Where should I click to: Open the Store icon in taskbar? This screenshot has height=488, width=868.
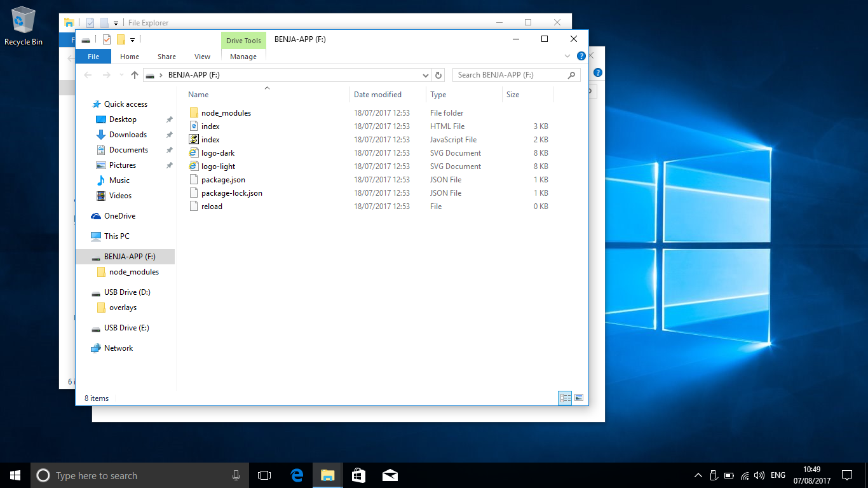click(358, 475)
